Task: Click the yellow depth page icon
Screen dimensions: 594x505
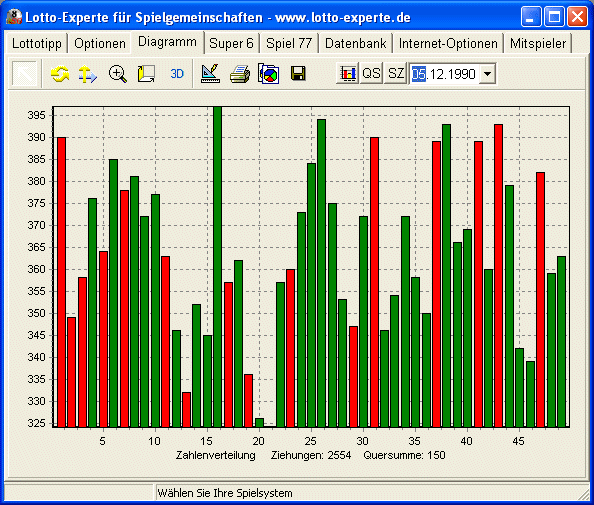Action: pos(146,73)
